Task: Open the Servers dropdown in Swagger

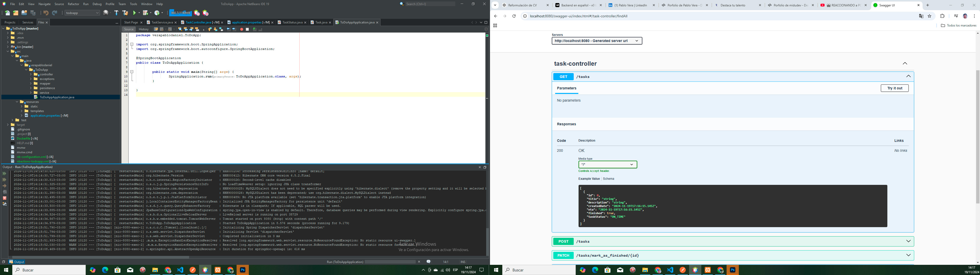Action: (x=596, y=41)
